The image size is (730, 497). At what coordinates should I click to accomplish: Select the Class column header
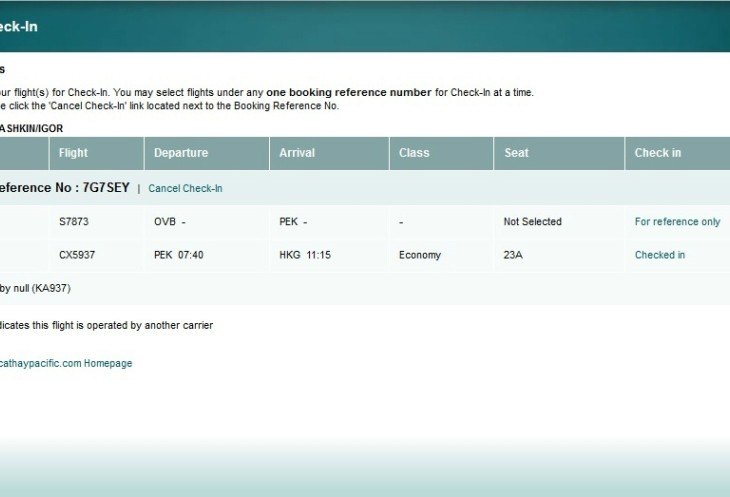441,153
